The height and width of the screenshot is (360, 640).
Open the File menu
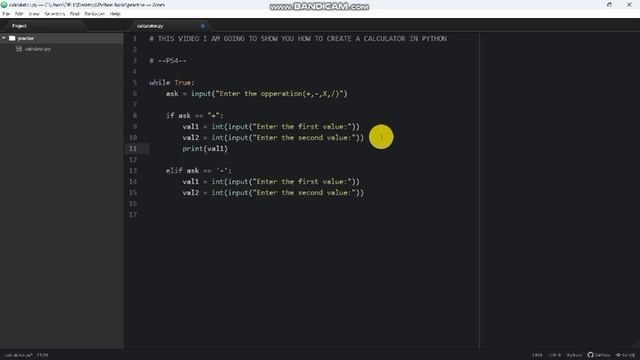click(x=6, y=14)
